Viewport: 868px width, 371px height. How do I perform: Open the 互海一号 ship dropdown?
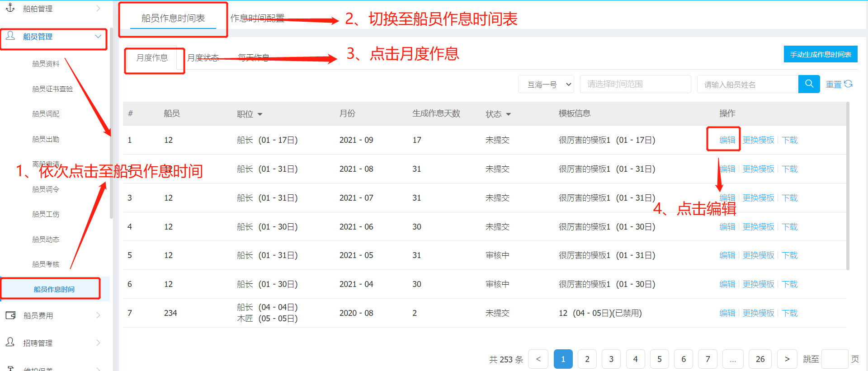[x=546, y=84]
